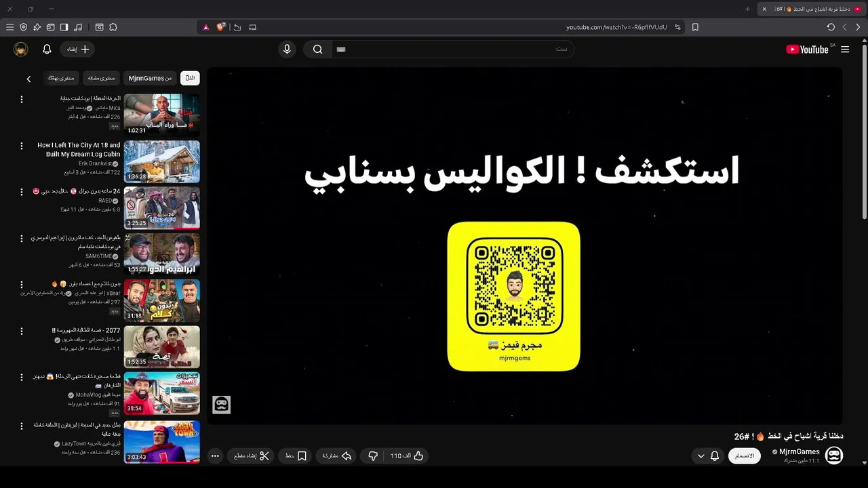Open the media playlist music icon

78,27
